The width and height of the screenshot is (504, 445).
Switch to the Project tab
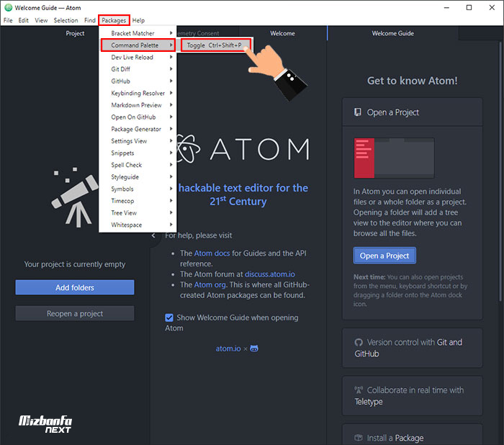(75, 33)
